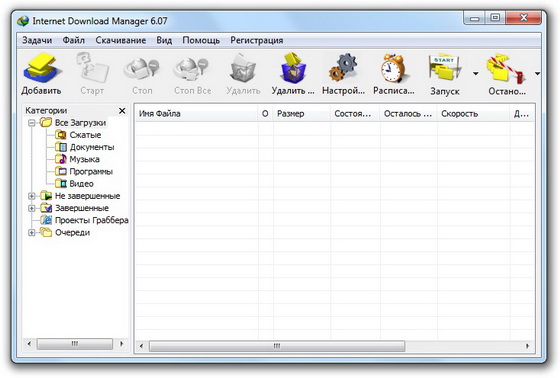
Task: Click the download list's right scroll arrow
Action: pos(528,346)
